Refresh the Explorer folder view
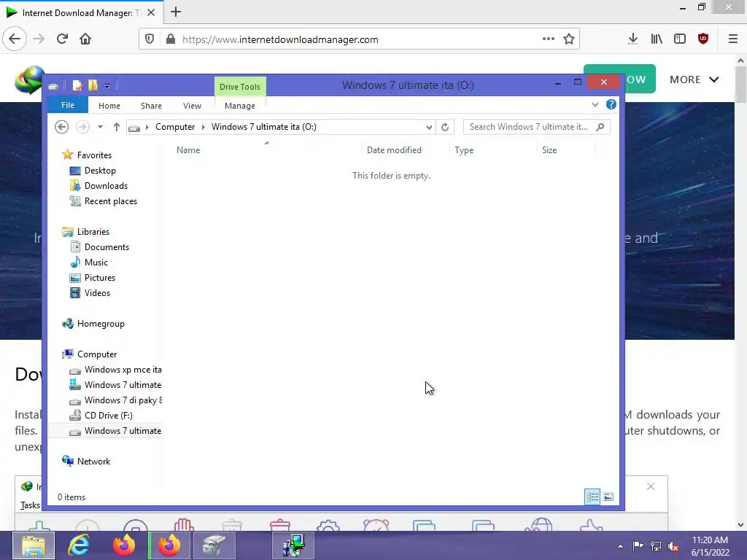747x560 pixels. (x=445, y=127)
